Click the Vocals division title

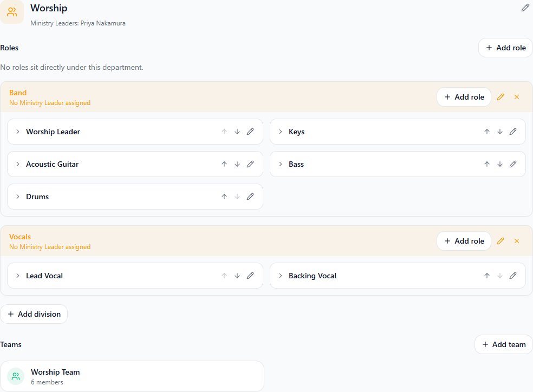pyautogui.click(x=20, y=237)
